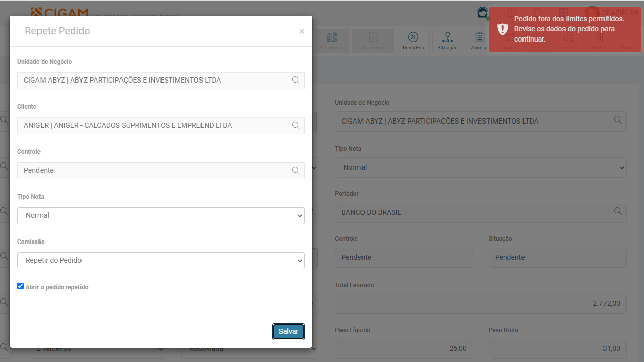Click the 'Peso Líquido' label
Image resolution: width=644 pixels, height=362 pixels.
[352, 330]
